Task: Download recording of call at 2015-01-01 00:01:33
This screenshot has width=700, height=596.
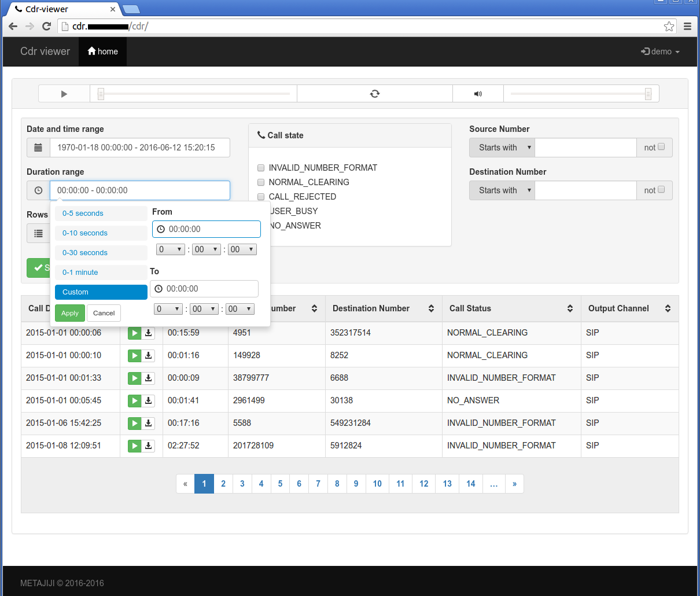Action: 148,378
